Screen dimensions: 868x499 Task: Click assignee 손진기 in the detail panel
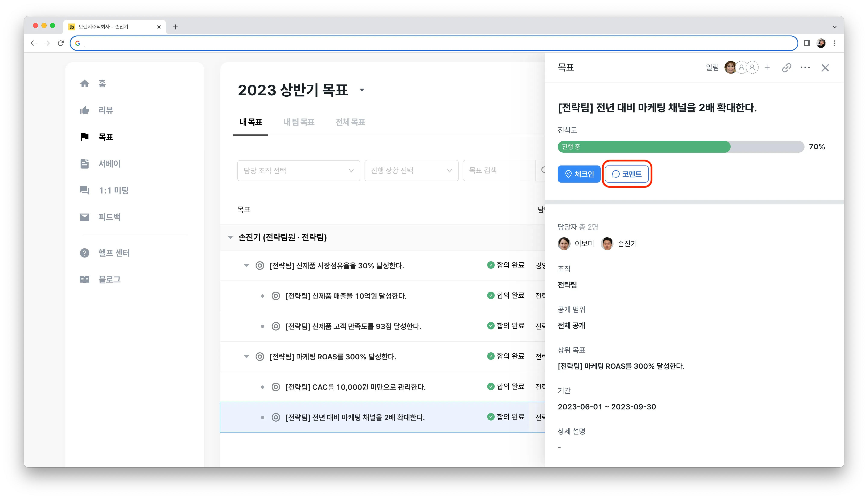click(x=619, y=244)
